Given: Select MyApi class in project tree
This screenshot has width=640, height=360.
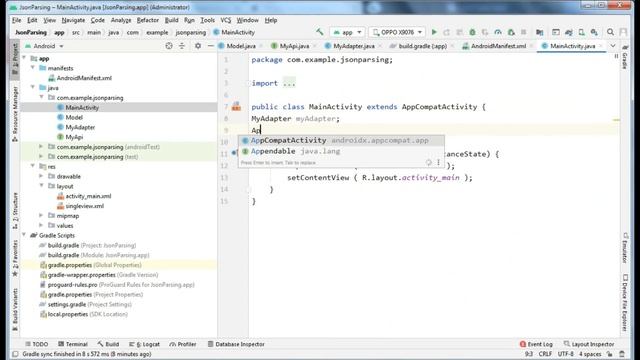Looking at the screenshot, I should 74,137.
